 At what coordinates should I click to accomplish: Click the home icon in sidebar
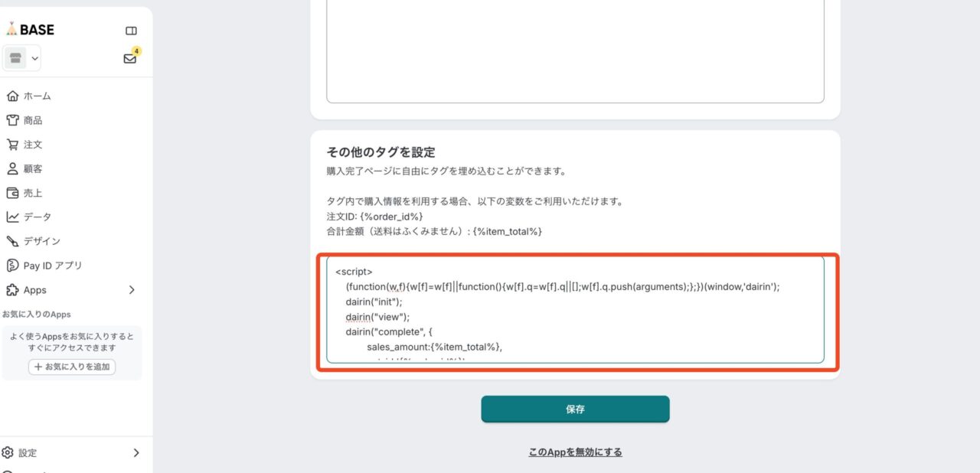click(12, 96)
